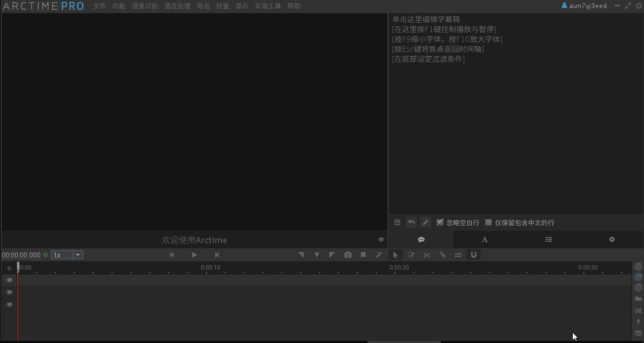Image resolution: width=644 pixels, height=343 pixels.
Task: Activate the magnet snapping tool
Action: 474,254
